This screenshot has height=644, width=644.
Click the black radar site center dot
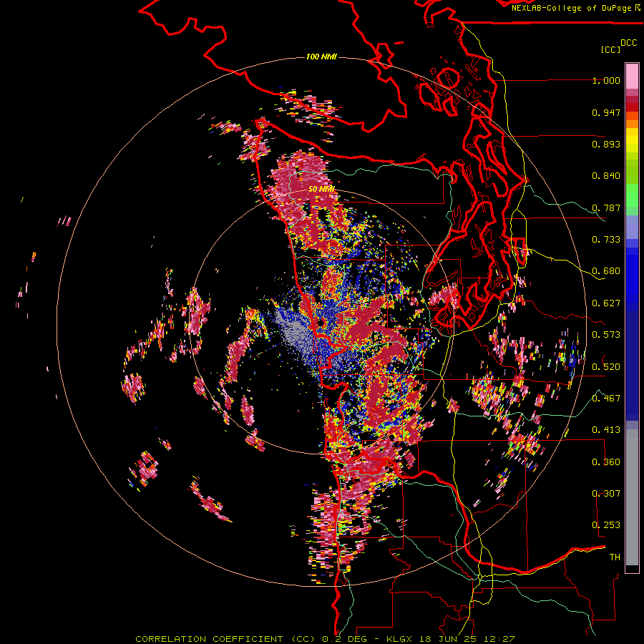[x=320, y=323]
